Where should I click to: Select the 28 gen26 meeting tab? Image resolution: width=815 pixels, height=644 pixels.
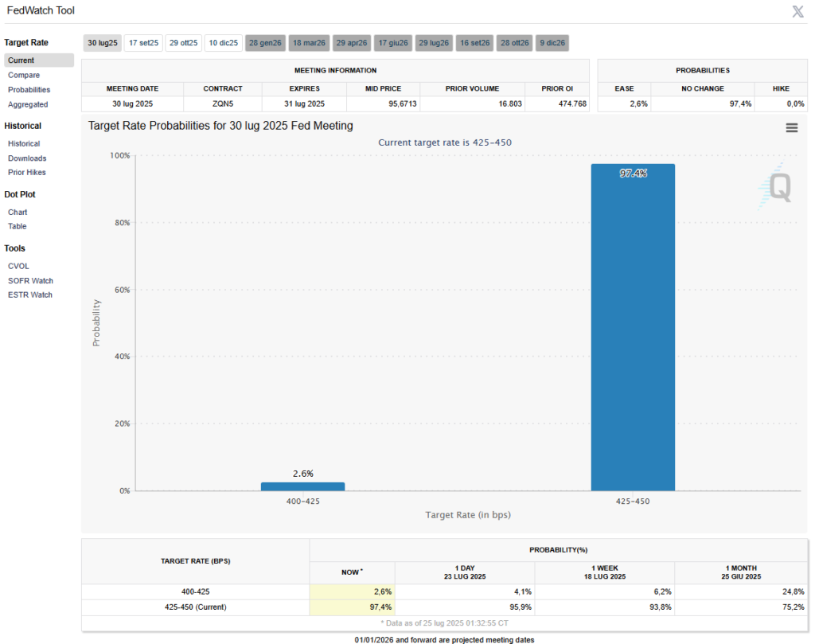coord(265,43)
